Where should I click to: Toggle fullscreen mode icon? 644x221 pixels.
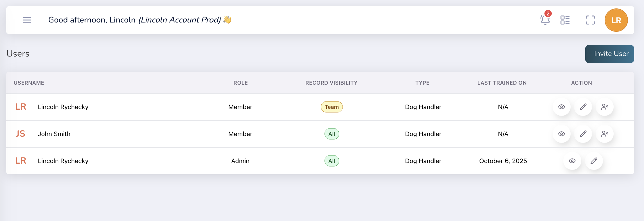[x=590, y=20]
